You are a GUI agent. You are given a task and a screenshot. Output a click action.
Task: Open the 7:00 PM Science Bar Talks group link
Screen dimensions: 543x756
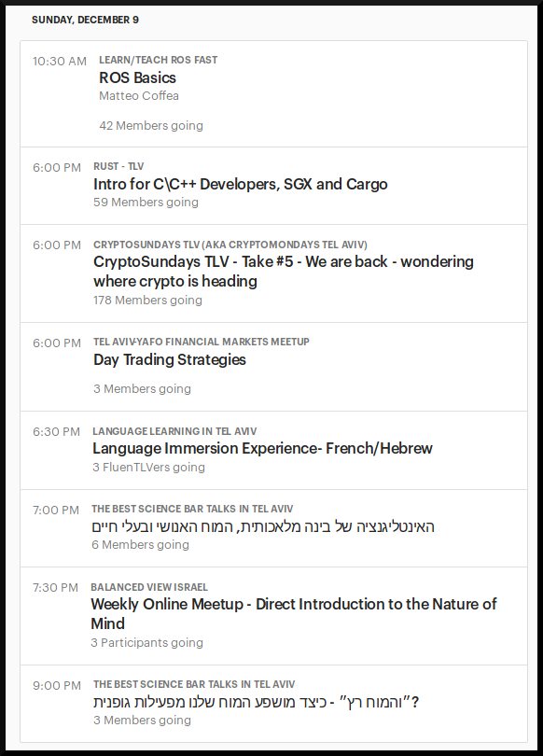[x=192, y=509]
